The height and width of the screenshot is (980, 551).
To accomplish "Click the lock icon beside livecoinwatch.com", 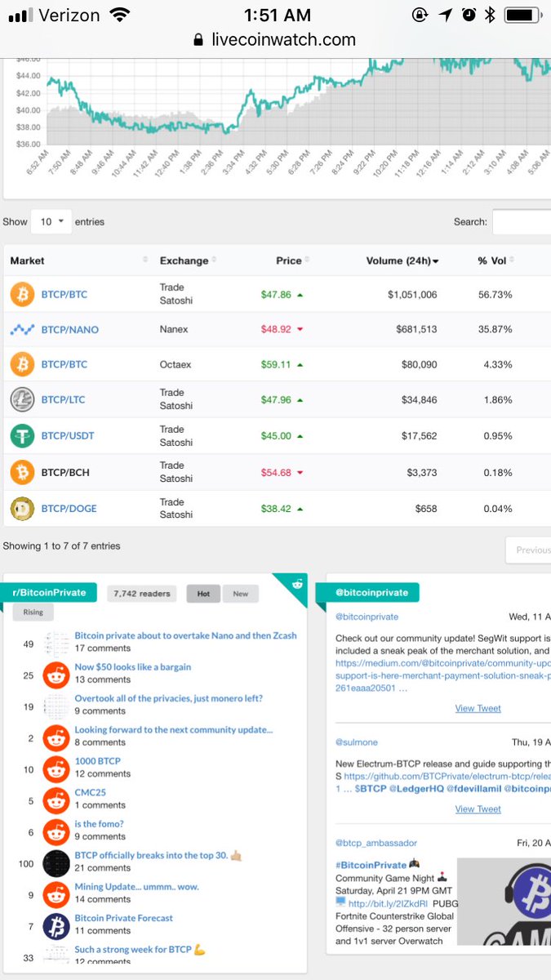I will (x=198, y=40).
